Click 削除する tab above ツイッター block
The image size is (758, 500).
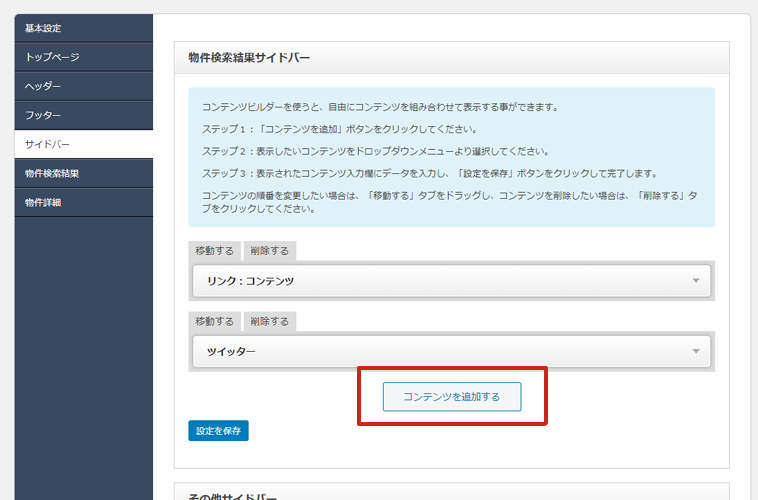point(269,321)
